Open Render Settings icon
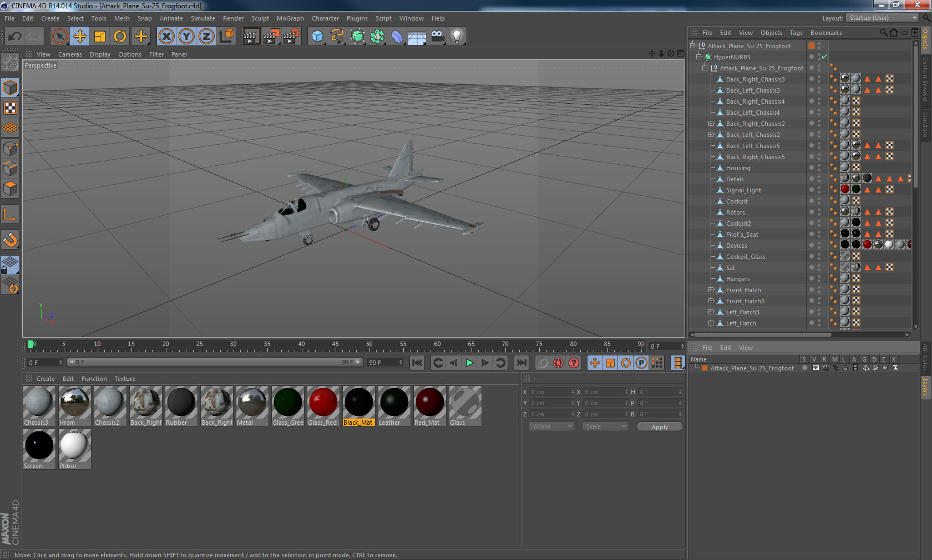The height and width of the screenshot is (560, 932). [x=292, y=37]
